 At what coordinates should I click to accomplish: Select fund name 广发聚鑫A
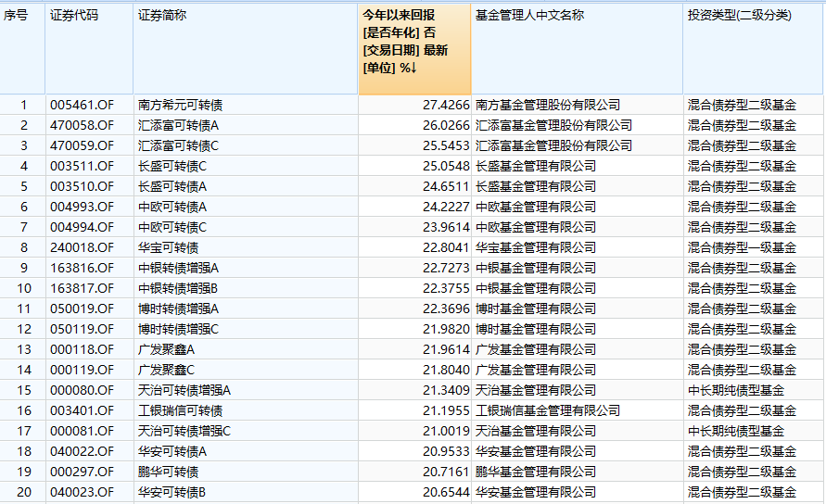click(166, 349)
